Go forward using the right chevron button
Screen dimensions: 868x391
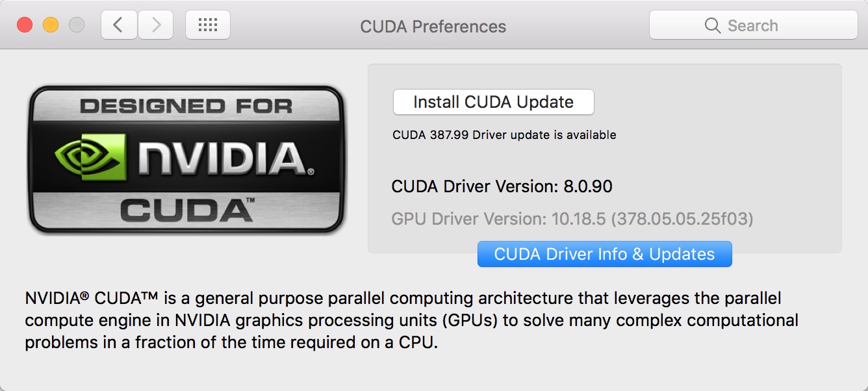156,25
